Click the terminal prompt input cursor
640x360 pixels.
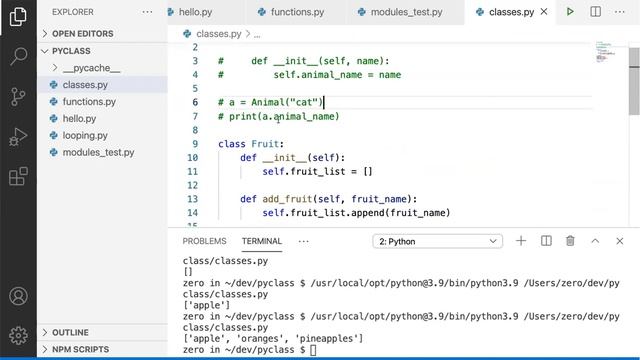(313, 350)
